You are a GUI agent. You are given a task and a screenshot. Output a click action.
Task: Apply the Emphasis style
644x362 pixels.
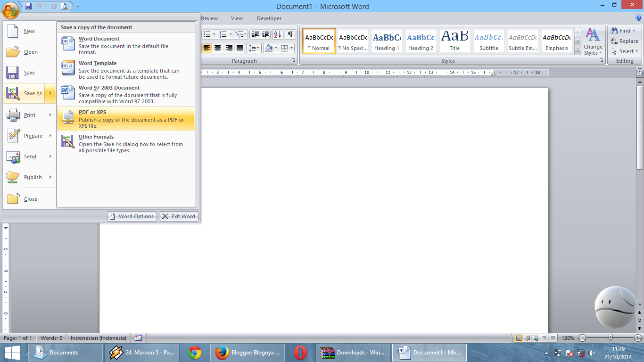(x=557, y=41)
